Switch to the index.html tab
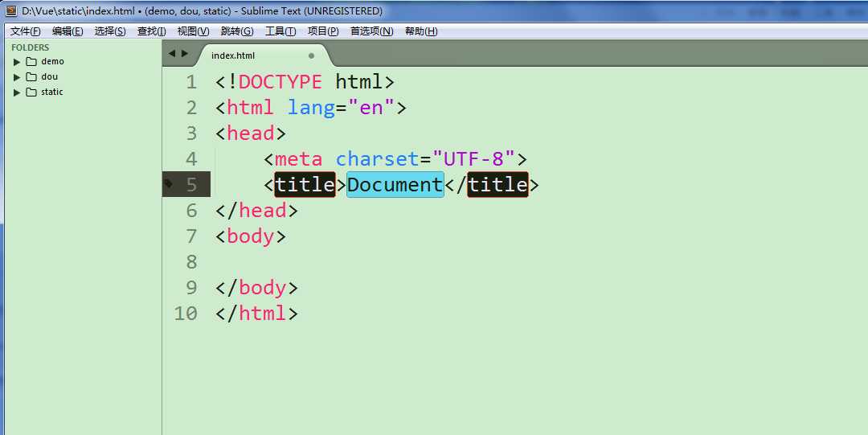Image resolution: width=868 pixels, height=435 pixels. click(x=264, y=55)
